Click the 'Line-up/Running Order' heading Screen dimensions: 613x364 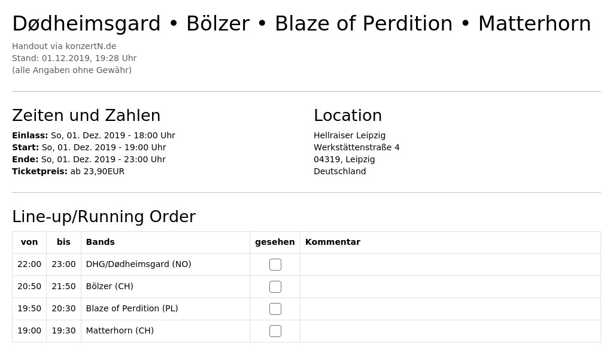click(x=104, y=217)
